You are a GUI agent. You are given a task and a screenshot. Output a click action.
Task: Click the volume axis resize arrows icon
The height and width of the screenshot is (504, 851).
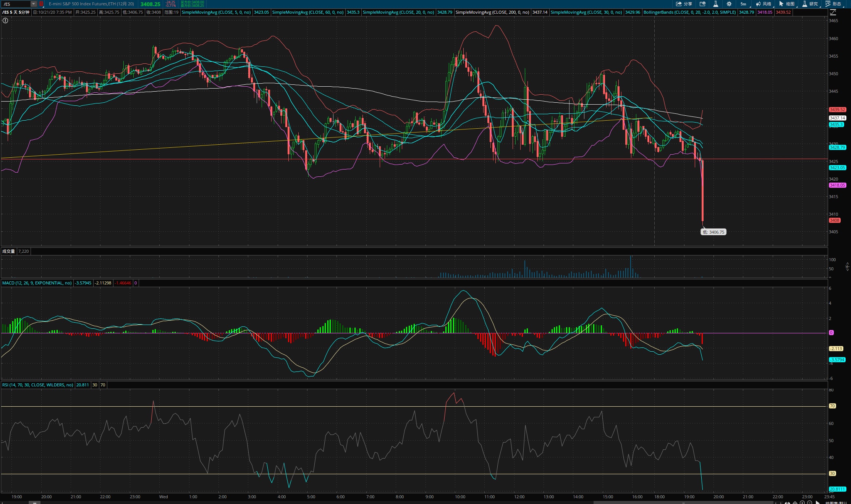[848, 266]
